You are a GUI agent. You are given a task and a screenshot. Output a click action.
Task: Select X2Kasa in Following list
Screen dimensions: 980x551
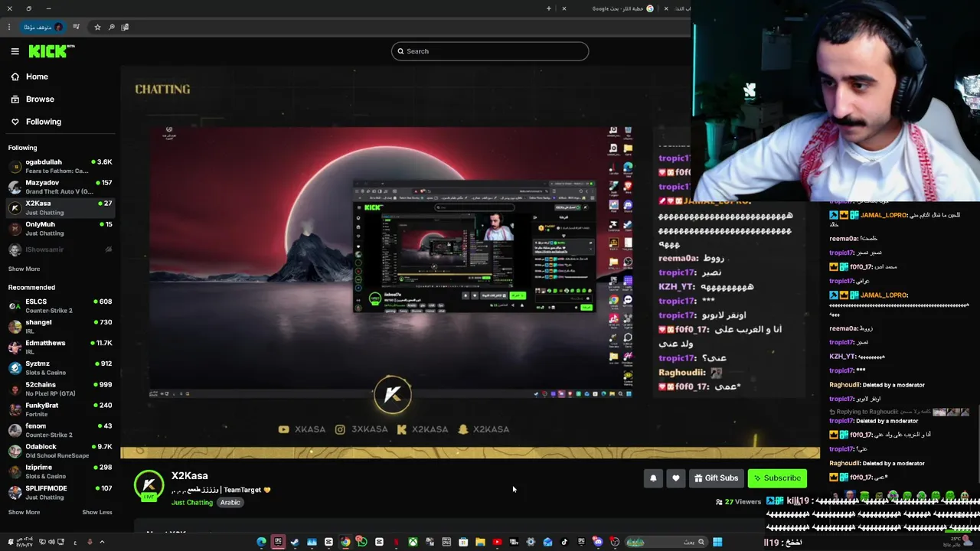[60, 207]
